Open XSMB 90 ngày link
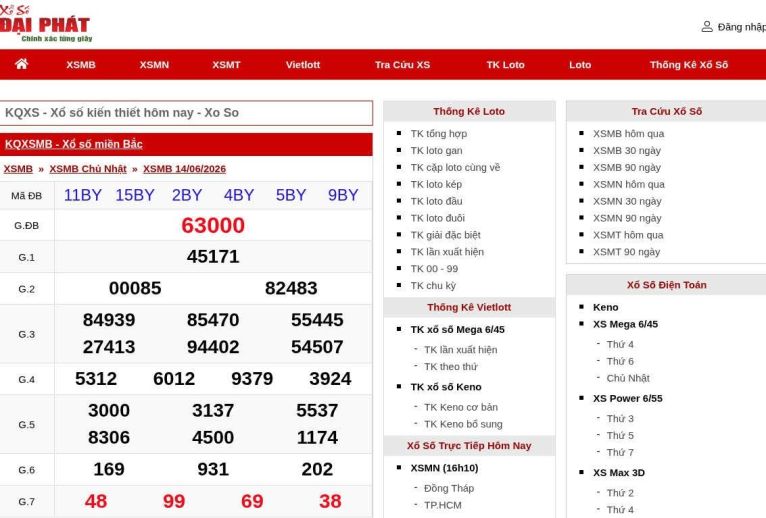Image resolution: width=766 pixels, height=518 pixels. [x=627, y=167]
